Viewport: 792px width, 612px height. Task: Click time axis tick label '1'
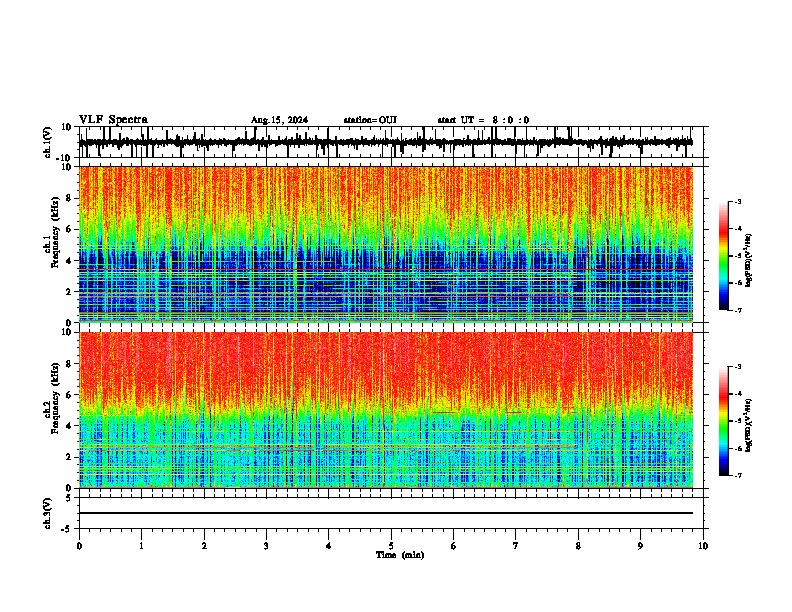coord(141,546)
